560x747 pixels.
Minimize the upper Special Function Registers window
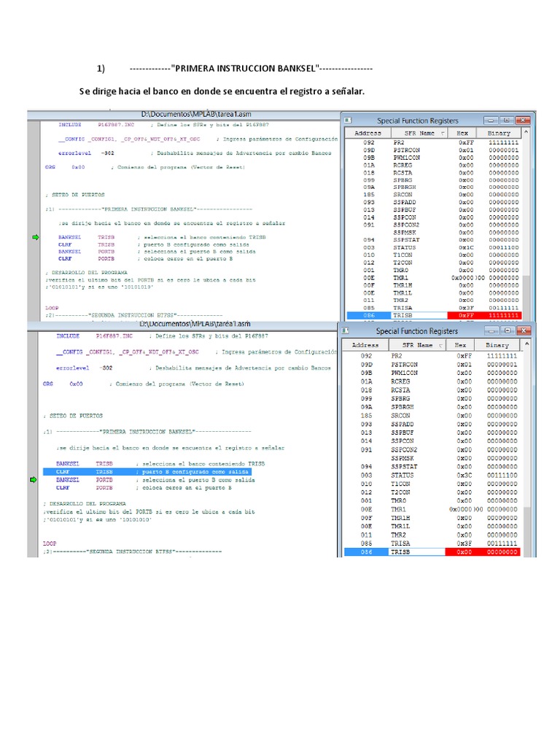(492, 120)
